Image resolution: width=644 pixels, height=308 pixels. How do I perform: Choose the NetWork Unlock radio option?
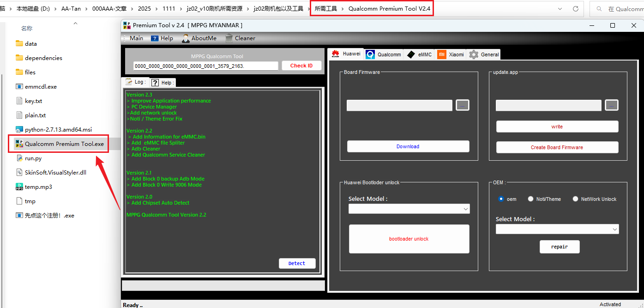pyautogui.click(x=575, y=199)
